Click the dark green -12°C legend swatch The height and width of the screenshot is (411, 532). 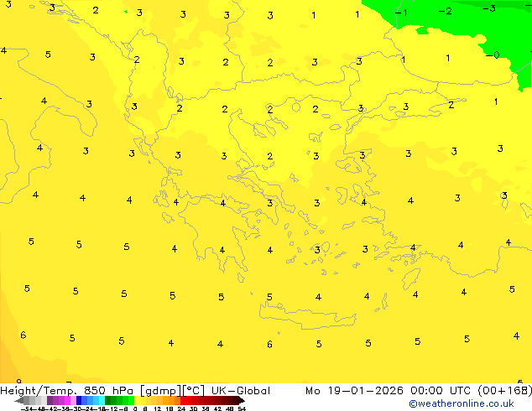tap(108, 400)
